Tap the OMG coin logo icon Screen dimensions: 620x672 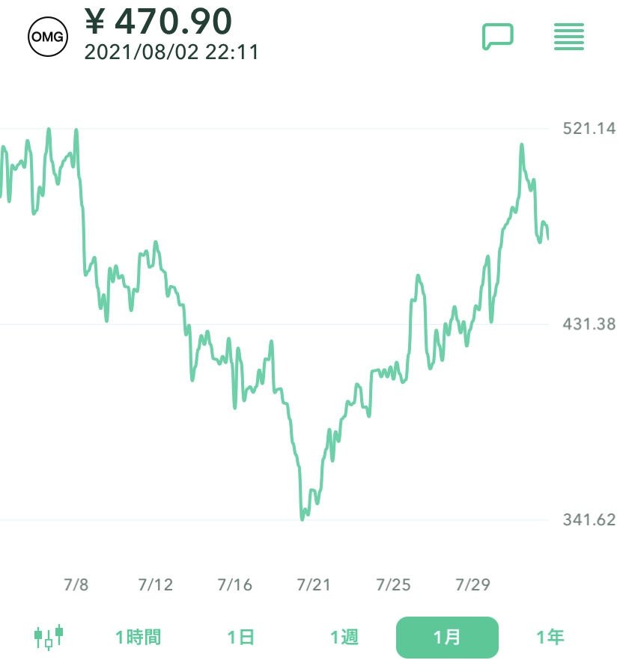point(47,36)
